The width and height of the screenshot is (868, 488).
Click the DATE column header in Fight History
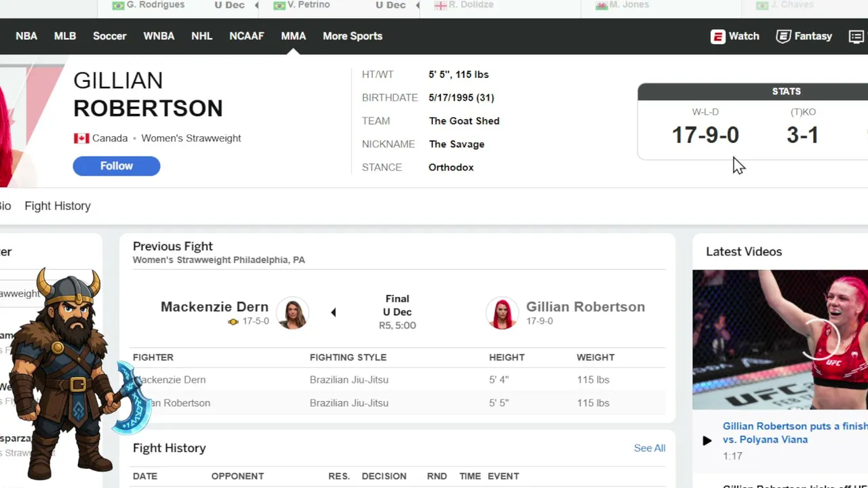pyautogui.click(x=145, y=476)
